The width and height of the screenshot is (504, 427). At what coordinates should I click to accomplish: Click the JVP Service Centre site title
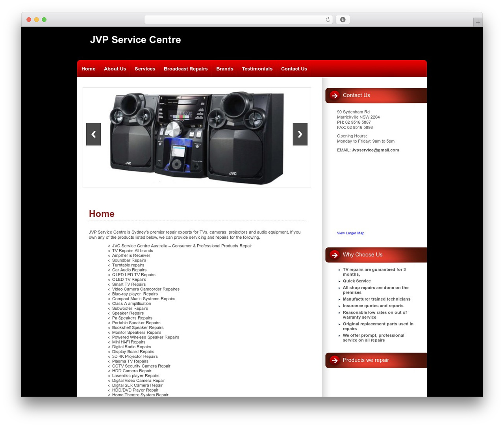coord(135,40)
